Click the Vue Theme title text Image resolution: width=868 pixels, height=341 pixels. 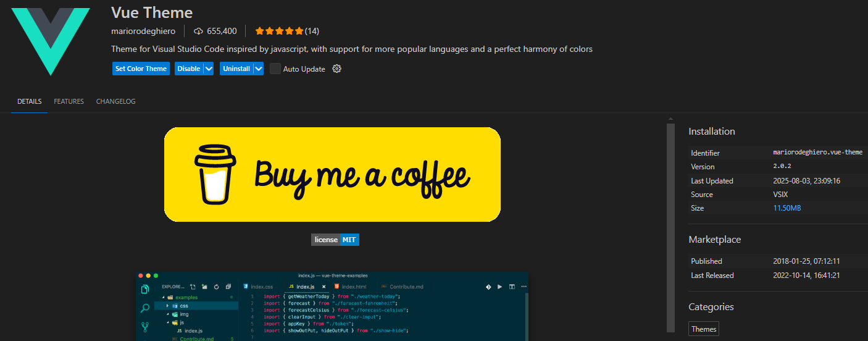pyautogui.click(x=152, y=12)
